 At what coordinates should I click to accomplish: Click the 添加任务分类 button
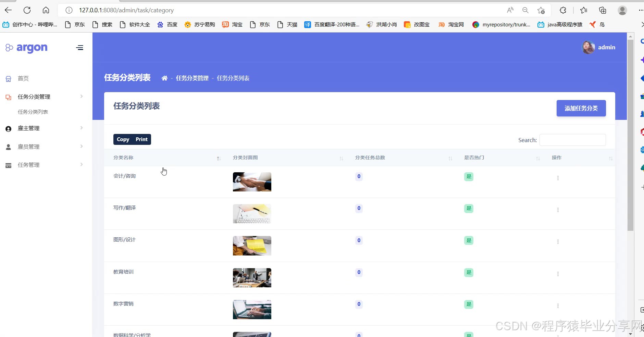click(581, 108)
